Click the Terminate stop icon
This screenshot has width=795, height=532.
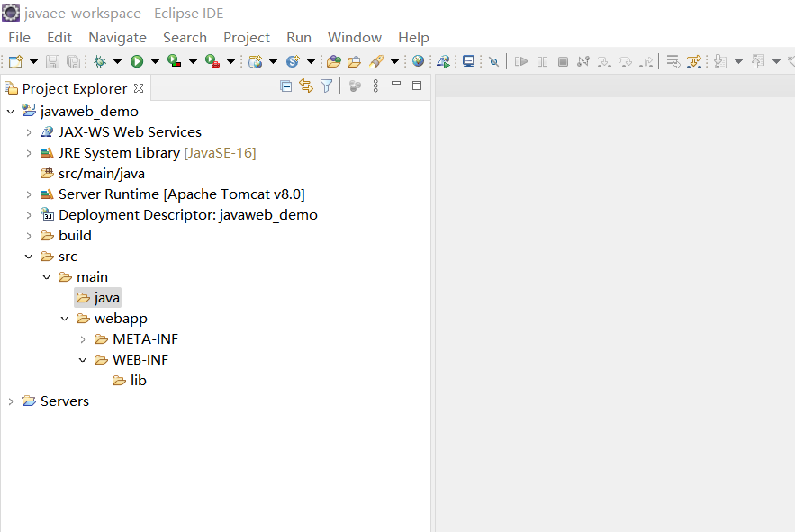(563, 61)
